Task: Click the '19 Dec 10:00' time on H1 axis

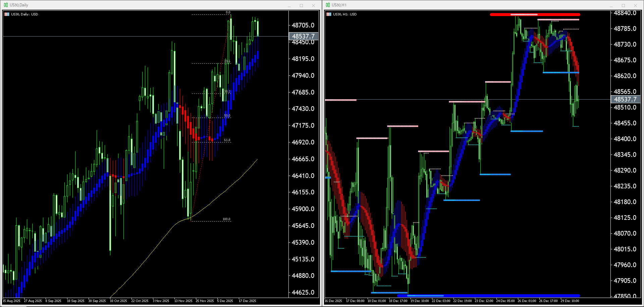Action: [420, 301]
